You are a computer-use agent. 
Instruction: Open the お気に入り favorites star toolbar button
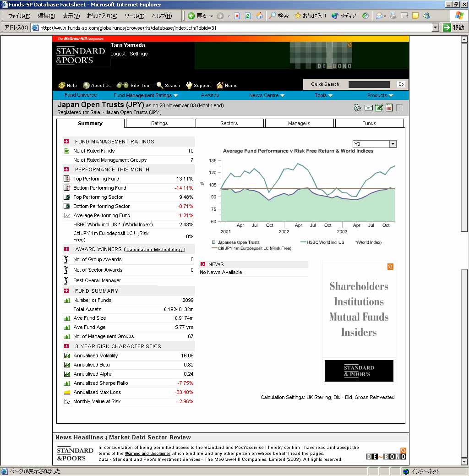point(310,16)
